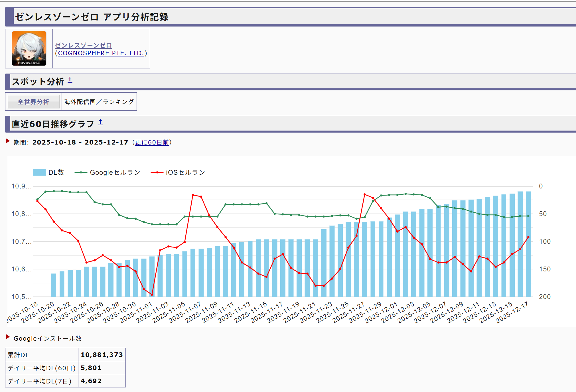Jump to top via arrow beside スポット分析
Viewport: 576px width, 392px height.
[70, 80]
